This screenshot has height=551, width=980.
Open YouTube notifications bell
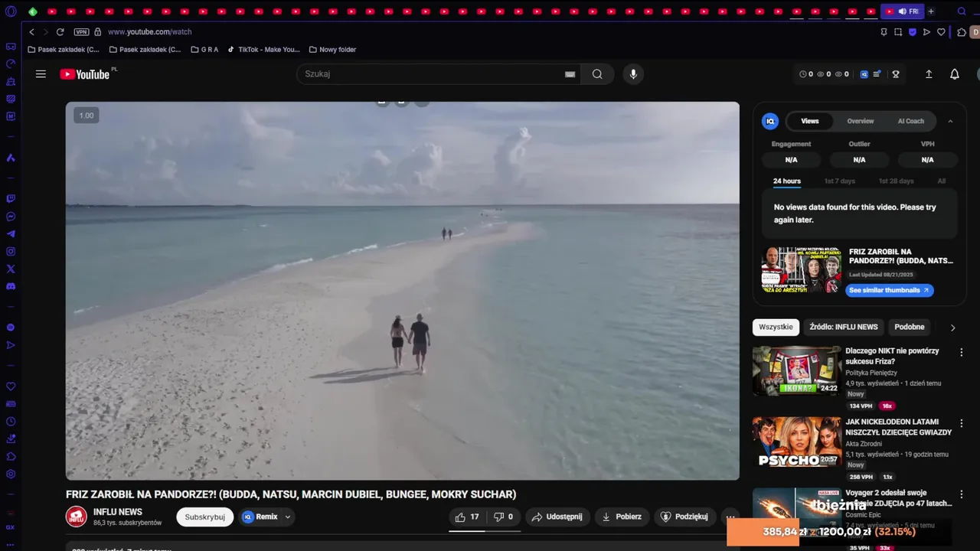point(955,74)
